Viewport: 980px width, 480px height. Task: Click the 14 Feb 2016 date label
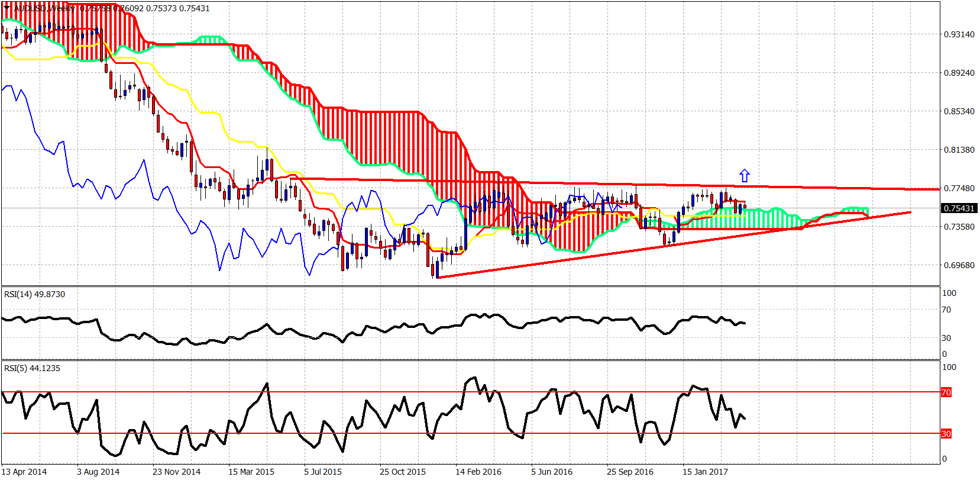478,472
